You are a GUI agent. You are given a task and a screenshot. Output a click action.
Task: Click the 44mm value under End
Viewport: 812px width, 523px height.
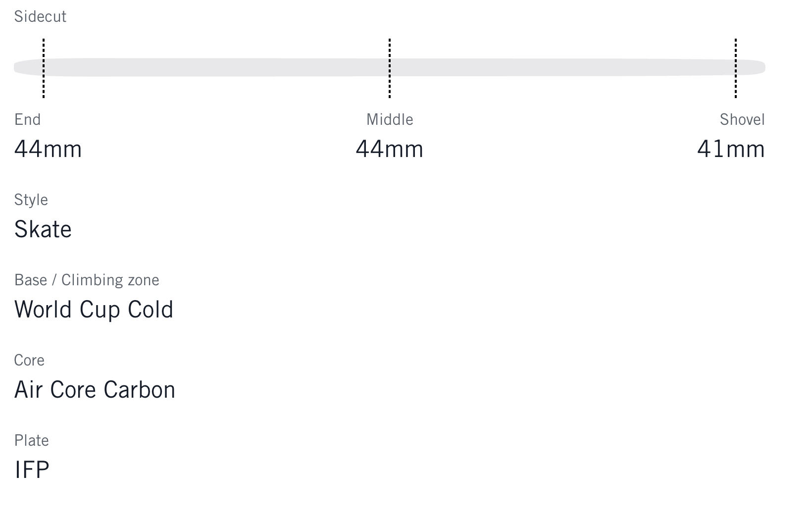point(48,149)
